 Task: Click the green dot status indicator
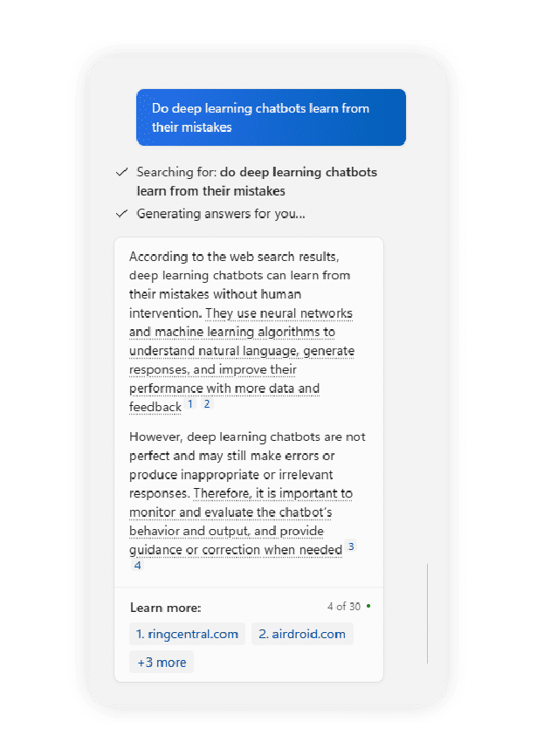tap(368, 606)
